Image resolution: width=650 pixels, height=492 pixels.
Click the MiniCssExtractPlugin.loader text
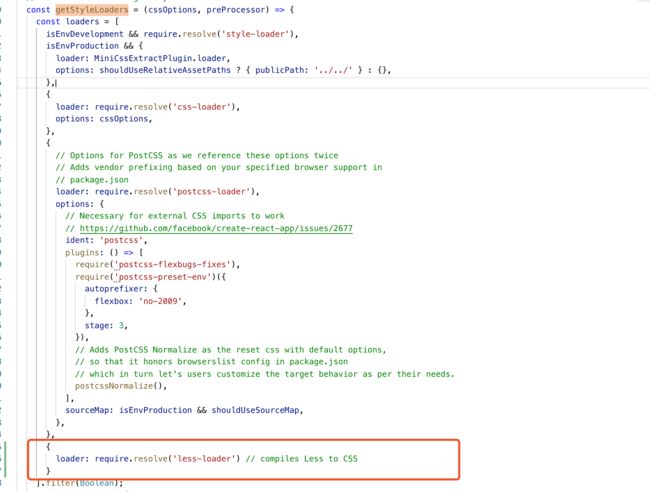click(160, 58)
